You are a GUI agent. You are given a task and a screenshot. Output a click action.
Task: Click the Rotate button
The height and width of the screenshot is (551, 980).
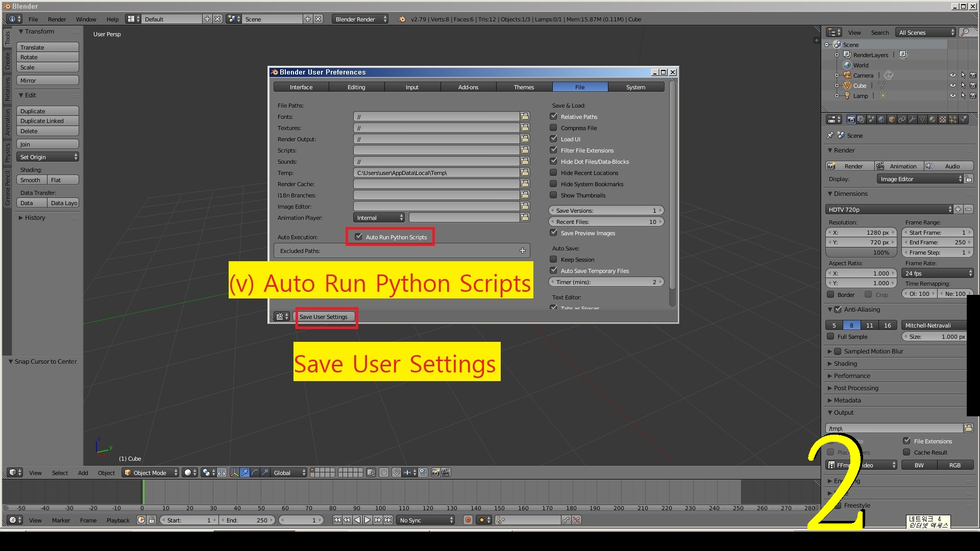tap(47, 57)
